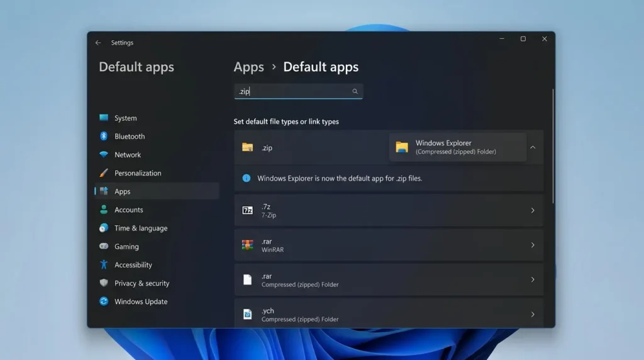The image size is (644, 360).
Task: Collapse the .zip row with up chevron
Action: coord(533,147)
